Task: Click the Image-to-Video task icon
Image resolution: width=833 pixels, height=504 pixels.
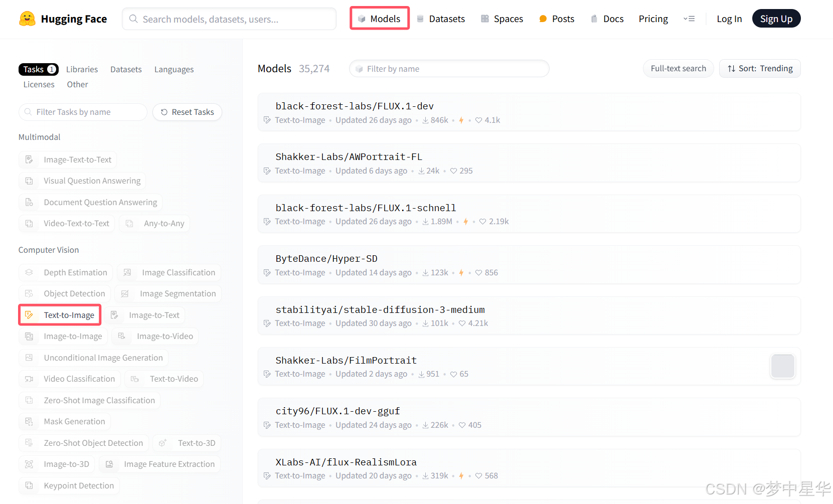Action: [122, 336]
